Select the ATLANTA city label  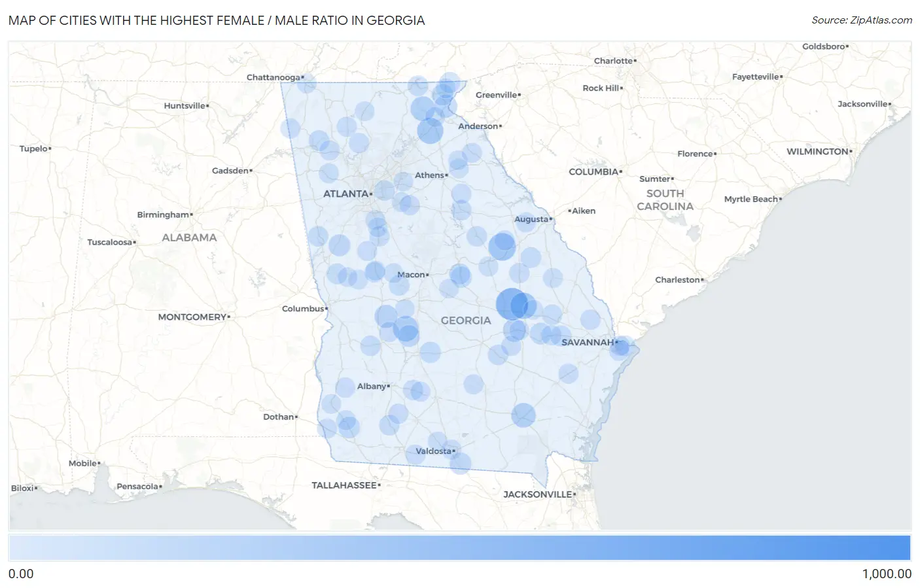[346, 194]
